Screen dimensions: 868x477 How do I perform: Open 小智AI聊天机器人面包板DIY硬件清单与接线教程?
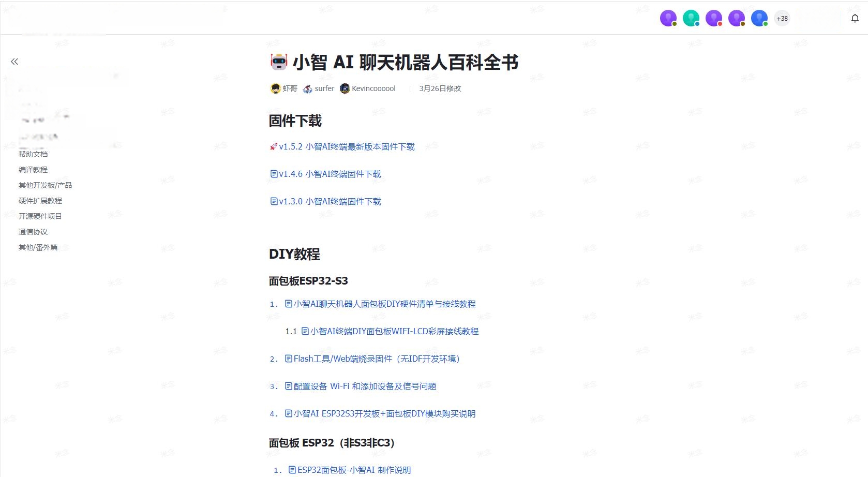[x=385, y=304]
